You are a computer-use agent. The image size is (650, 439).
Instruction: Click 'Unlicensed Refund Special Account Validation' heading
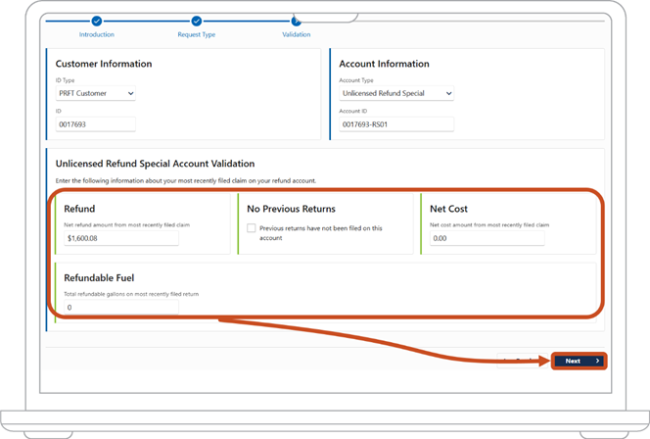pyautogui.click(x=155, y=164)
